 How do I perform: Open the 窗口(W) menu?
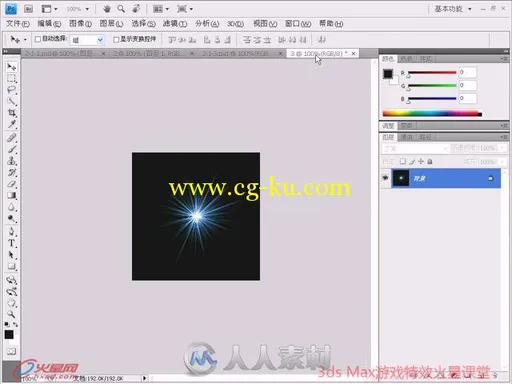tap(298, 24)
